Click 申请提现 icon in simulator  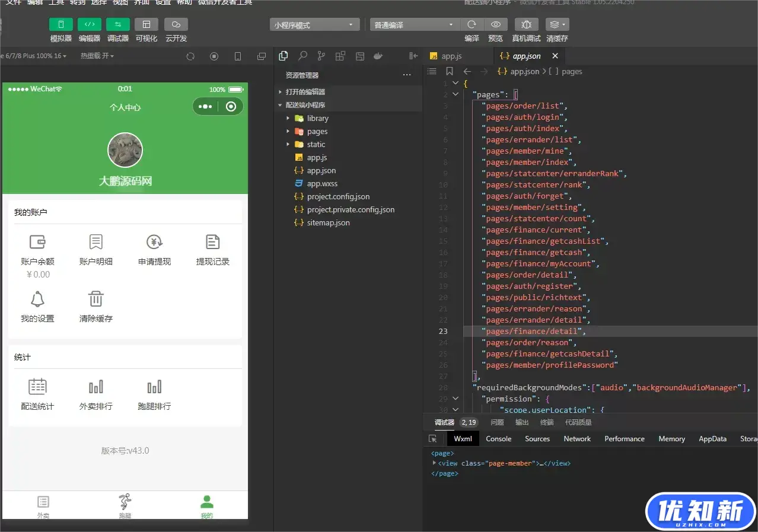(154, 242)
